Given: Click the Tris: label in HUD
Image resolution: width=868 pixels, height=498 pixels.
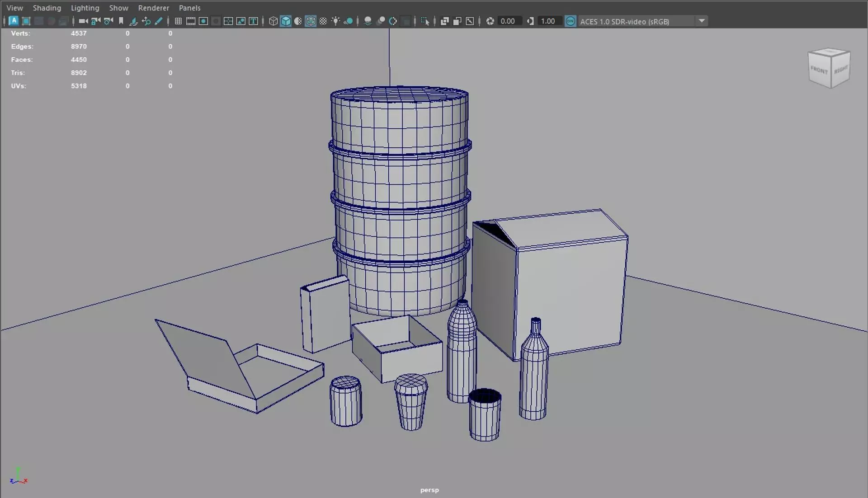Looking at the screenshot, I should [x=18, y=73].
